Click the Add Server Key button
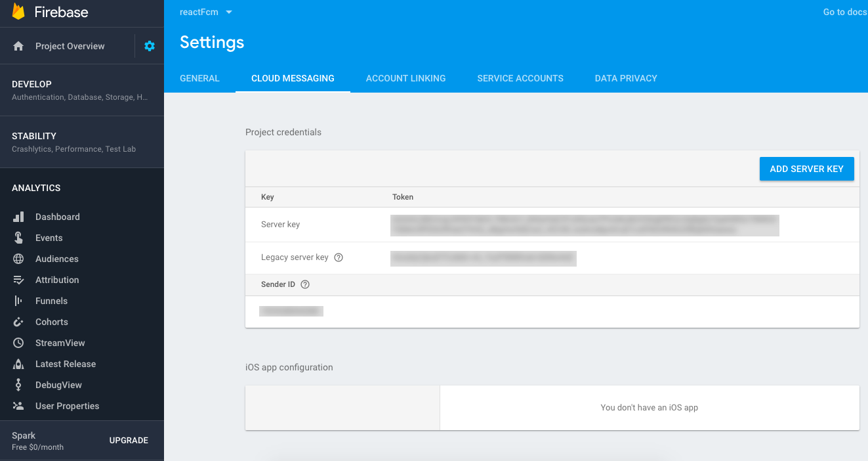This screenshot has height=461, width=868. [806, 169]
